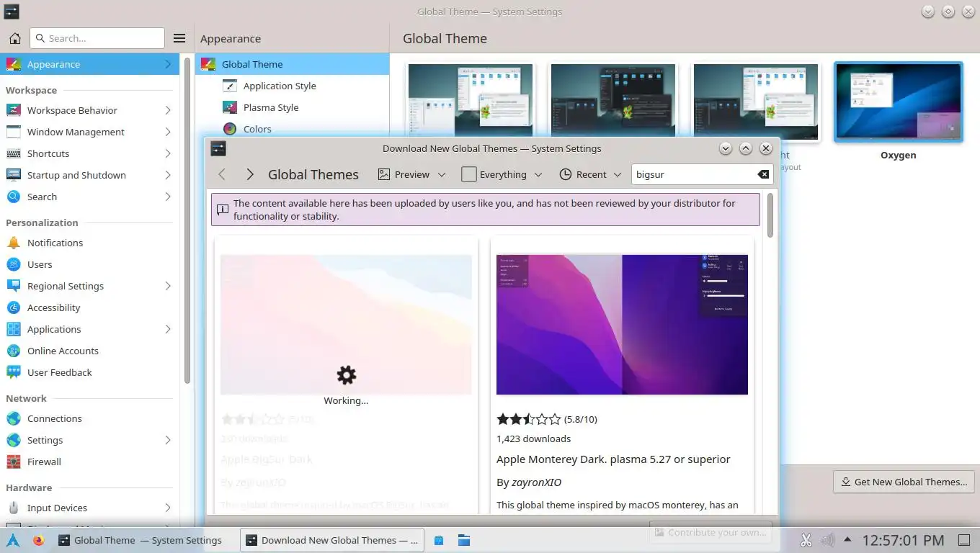The width and height of the screenshot is (980, 553).
Task: Open Input Devices settings
Action: point(89,508)
